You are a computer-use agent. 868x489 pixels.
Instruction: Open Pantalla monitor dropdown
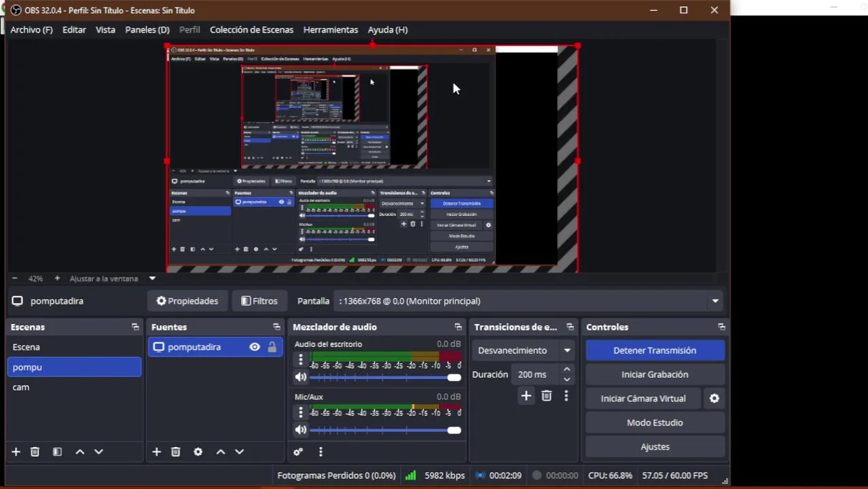point(528,301)
